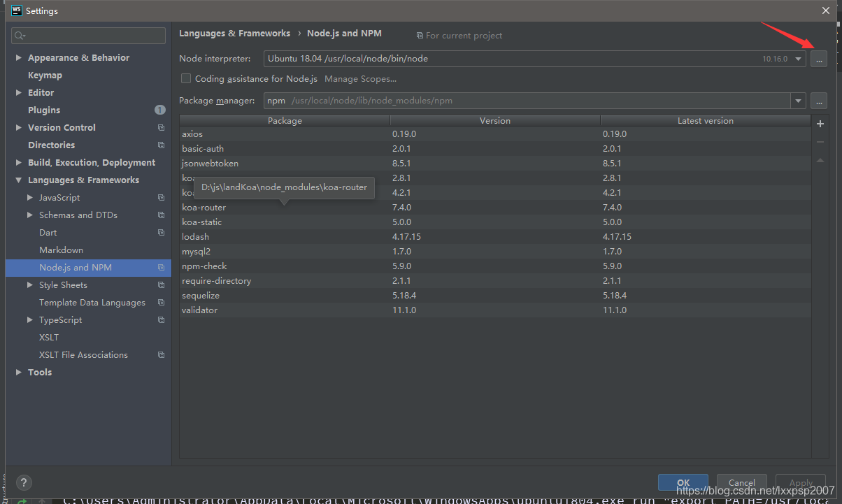
Task: Select the mysql2 package row
Action: (495, 252)
